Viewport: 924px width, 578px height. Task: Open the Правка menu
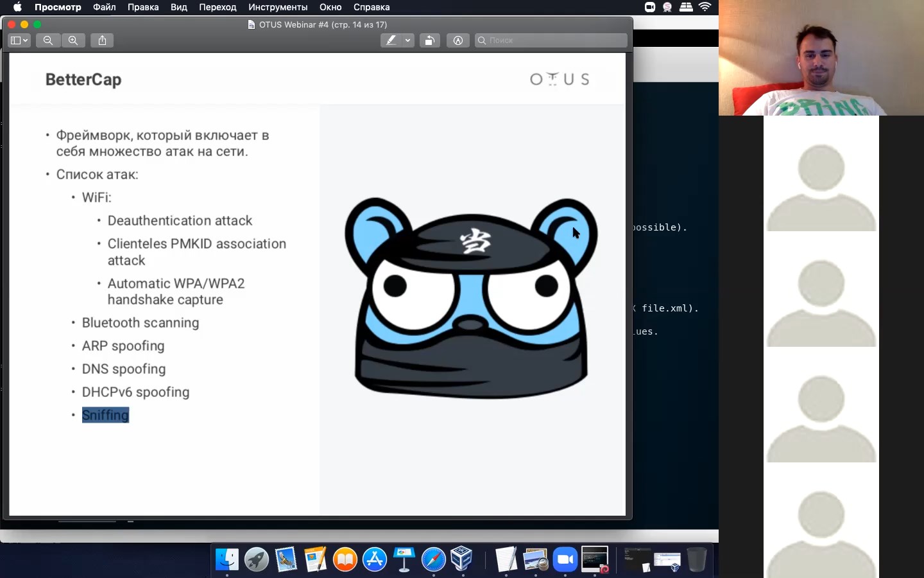(x=143, y=7)
